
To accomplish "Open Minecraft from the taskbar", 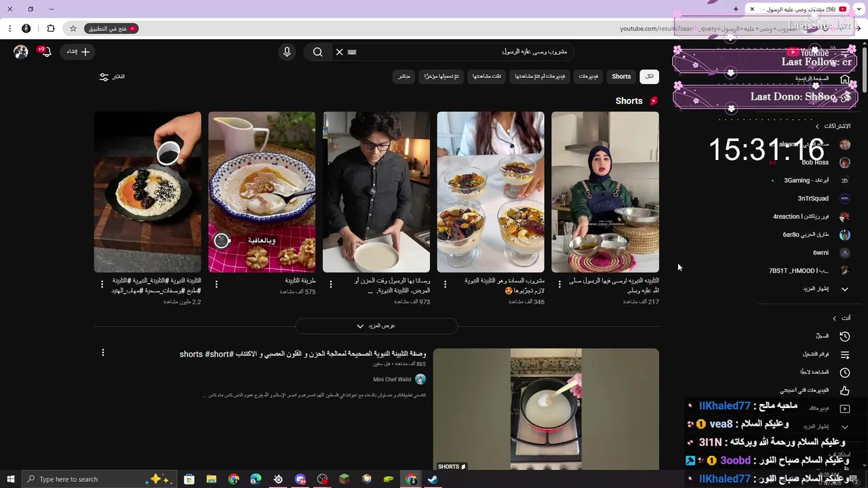I will pyautogui.click(x=344, y=479).
